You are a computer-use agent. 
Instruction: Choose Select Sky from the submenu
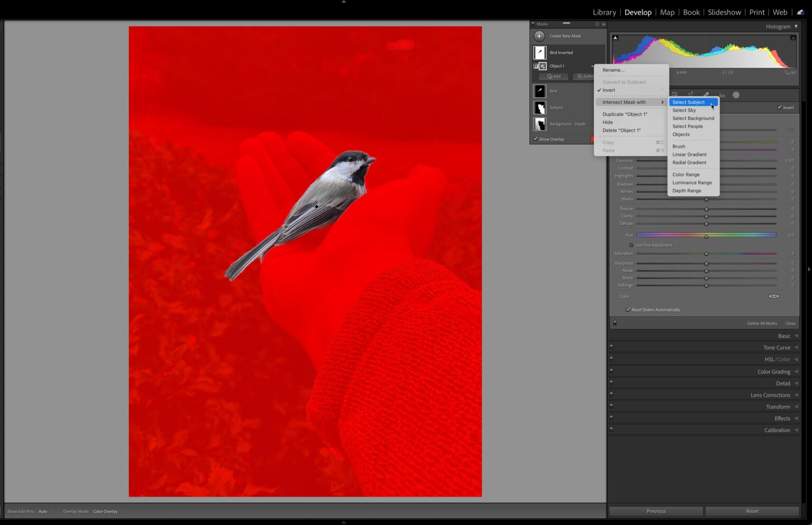[684, 110]
